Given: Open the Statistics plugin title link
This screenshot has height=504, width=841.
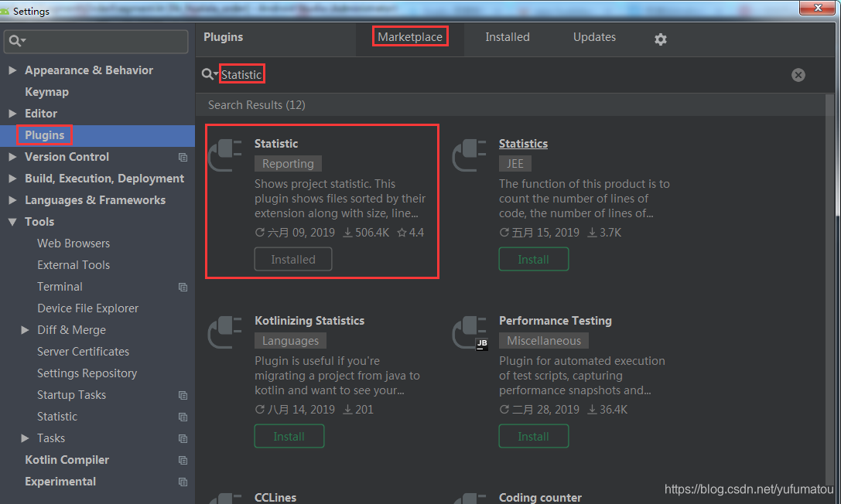Looking at the screenshot, I should coord(523,143).
